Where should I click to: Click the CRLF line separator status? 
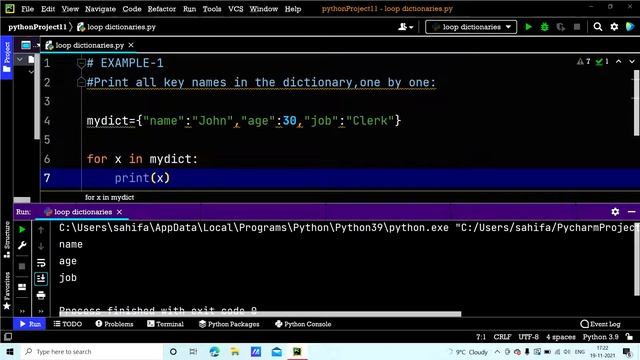502,337
